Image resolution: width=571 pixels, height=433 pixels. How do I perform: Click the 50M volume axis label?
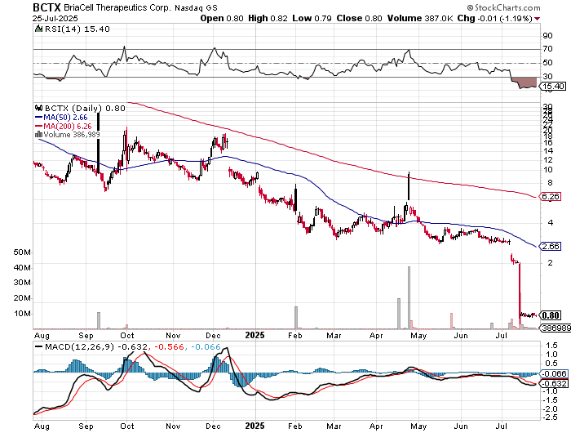coord(22,252)
